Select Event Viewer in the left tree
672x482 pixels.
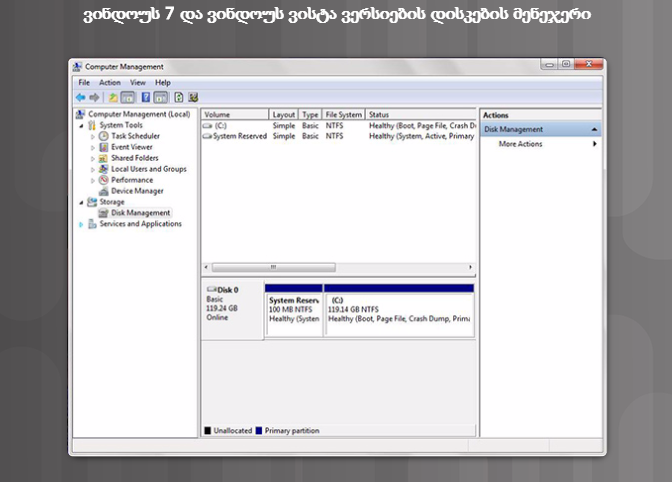[131, 147]
